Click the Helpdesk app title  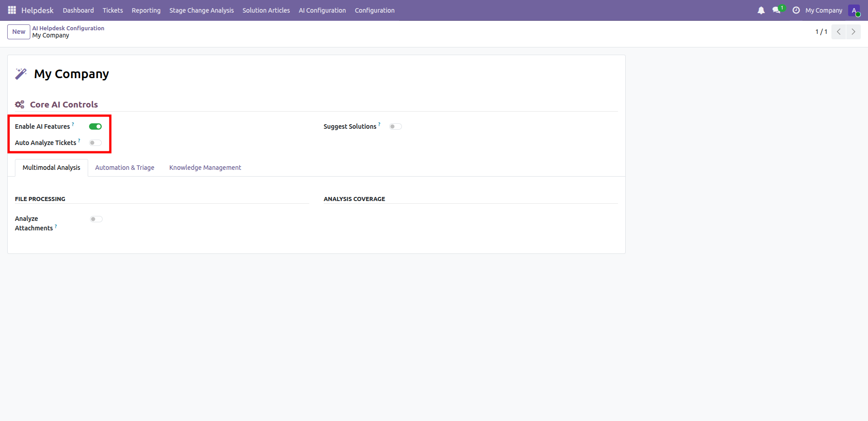click(x=38, y=10)
